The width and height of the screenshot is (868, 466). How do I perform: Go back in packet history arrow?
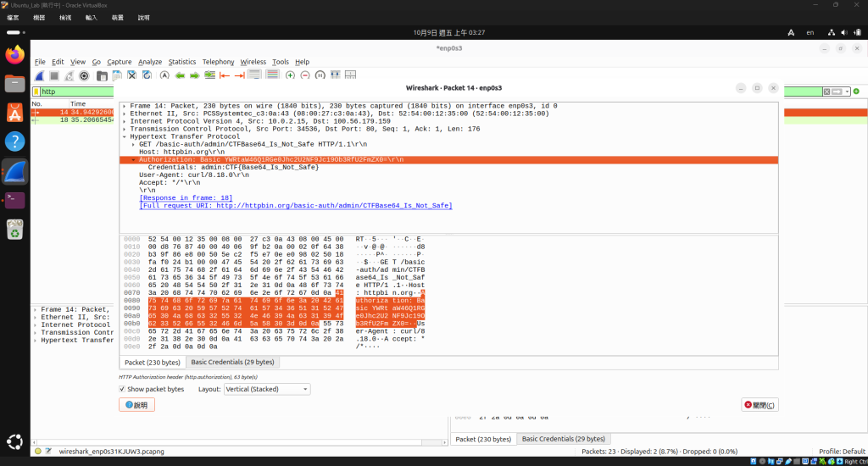[x=180, y=75]
